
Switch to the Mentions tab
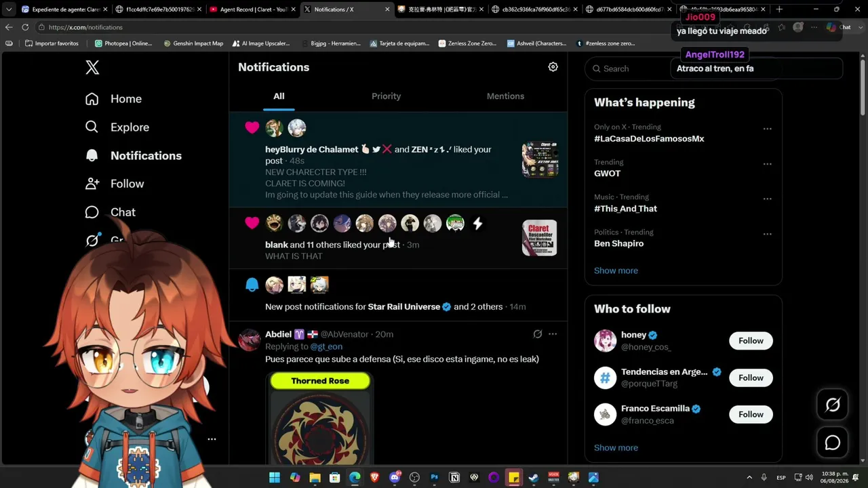[x=505, y=96]
